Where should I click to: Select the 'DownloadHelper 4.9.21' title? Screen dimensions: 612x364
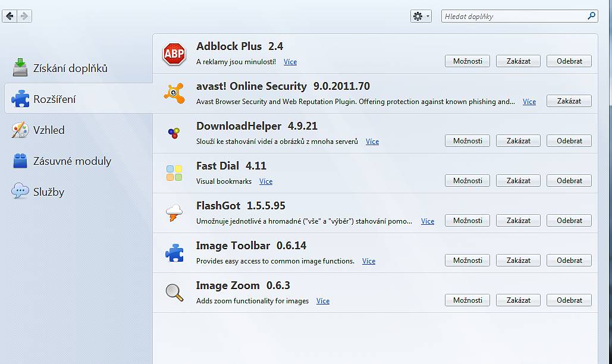coord(257,125)
